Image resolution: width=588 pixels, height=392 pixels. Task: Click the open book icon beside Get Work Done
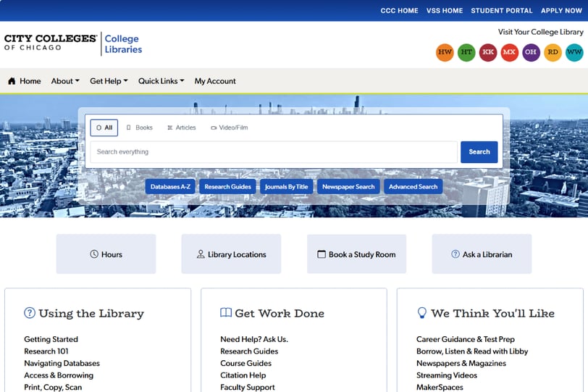pos(226,312)
